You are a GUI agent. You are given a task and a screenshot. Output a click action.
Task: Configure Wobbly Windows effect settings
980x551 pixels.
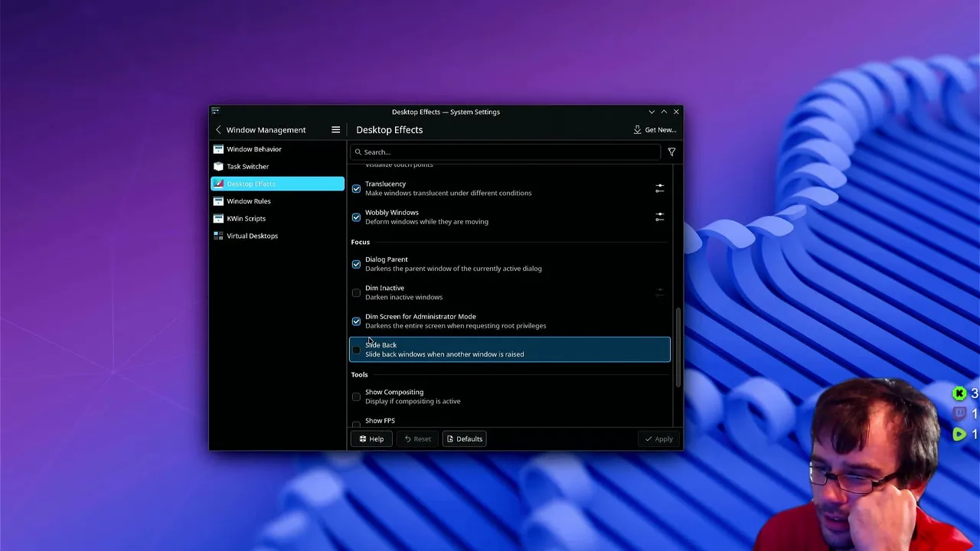659,217
